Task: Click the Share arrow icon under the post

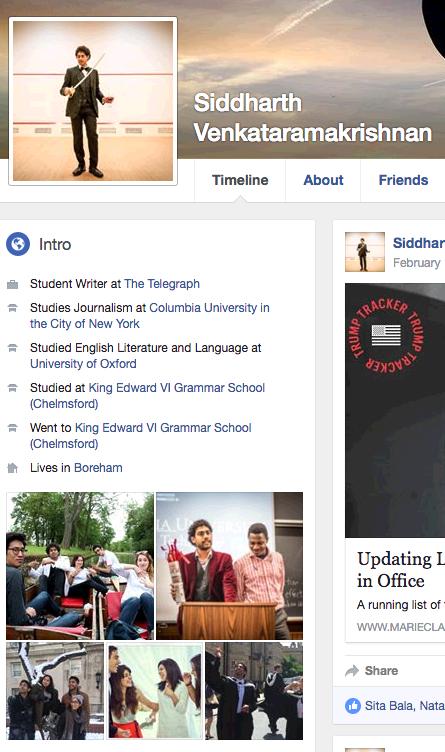Action: coord(352,670)
